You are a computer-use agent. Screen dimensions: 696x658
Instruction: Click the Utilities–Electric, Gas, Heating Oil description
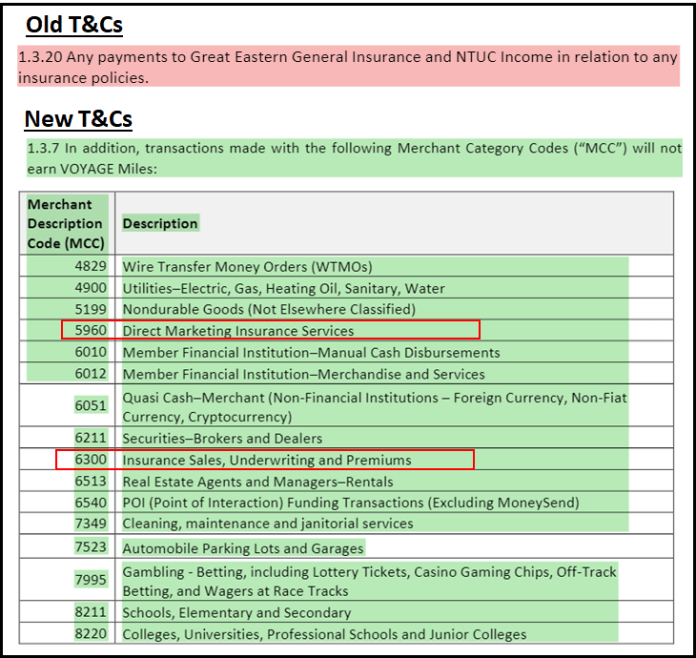click(x=283, y=288)
